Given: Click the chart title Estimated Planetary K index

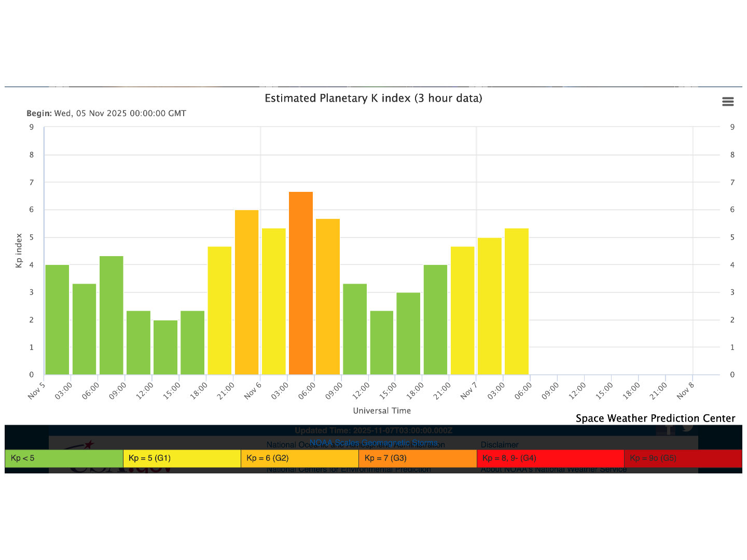Looking at the screenshot, I should pyautogui.click(x=373, y=99).
